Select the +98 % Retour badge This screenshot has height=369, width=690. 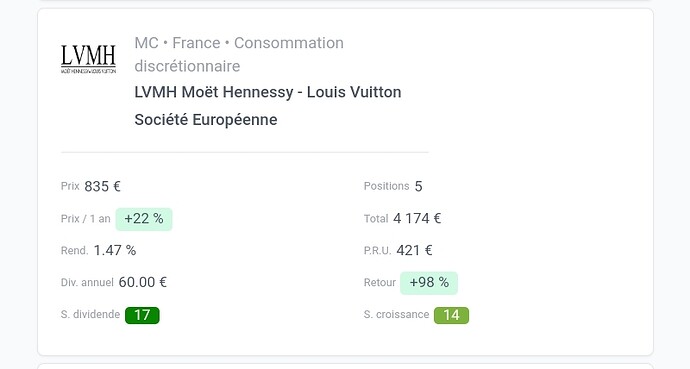[429, 283]
